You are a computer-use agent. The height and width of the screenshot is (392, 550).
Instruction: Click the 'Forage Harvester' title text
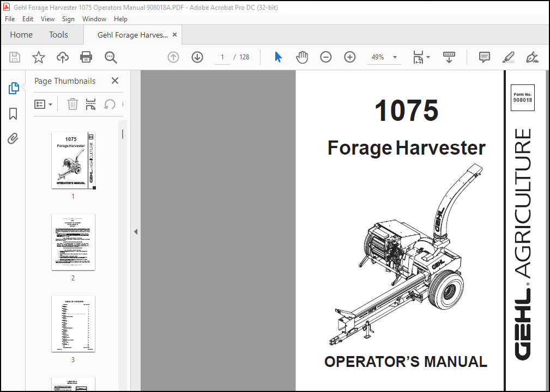click(x=406, y=148)
